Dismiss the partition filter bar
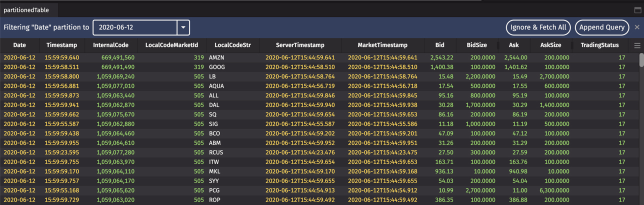This screenshot has height=205, width=644. (x=637, y=27)
